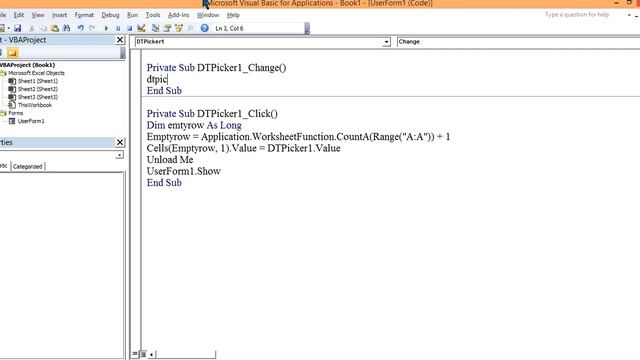Run the macro with the green play icon
This screenshot has height=360, width=640.
(106, 28)
